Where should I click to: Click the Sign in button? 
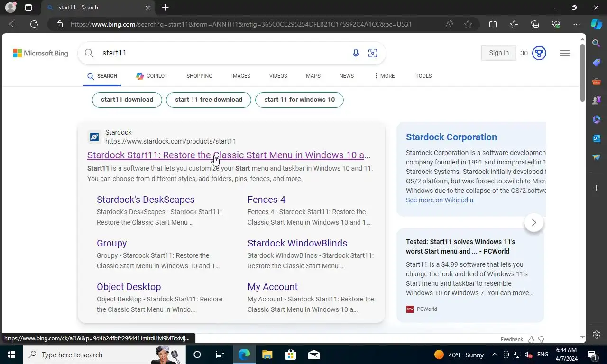(x=499, y=53)
